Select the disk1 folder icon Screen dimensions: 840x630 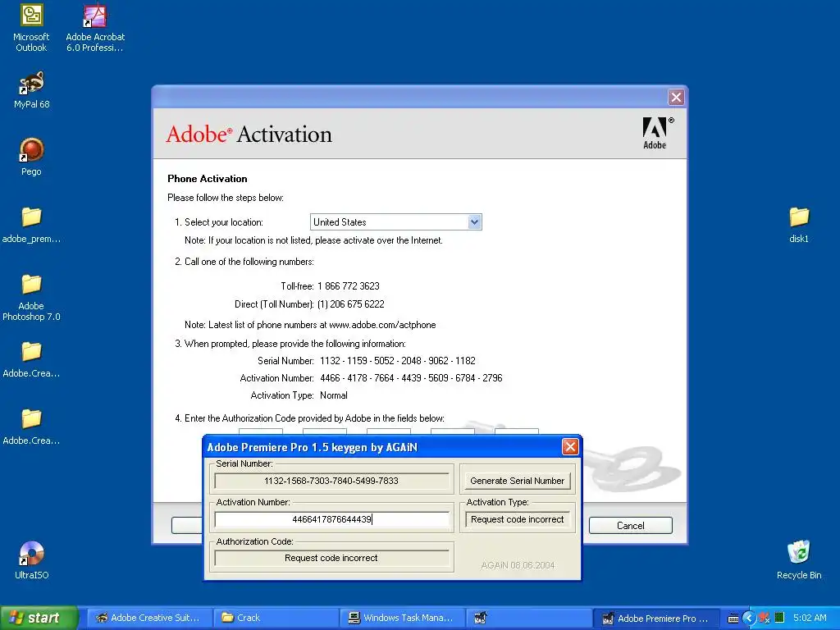click(799, 225)
